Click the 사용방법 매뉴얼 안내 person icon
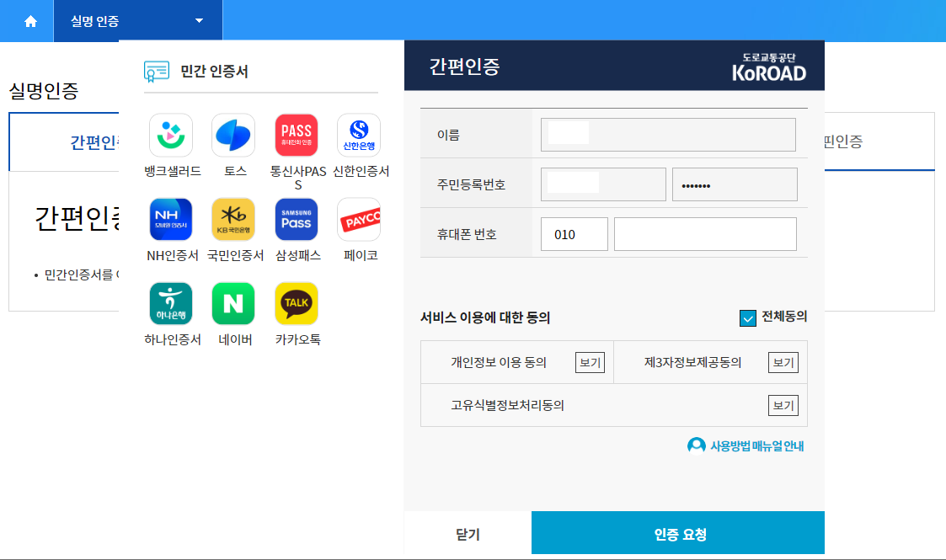The height and width of the screenshot is (560, 946). click(x=696, y=445)
